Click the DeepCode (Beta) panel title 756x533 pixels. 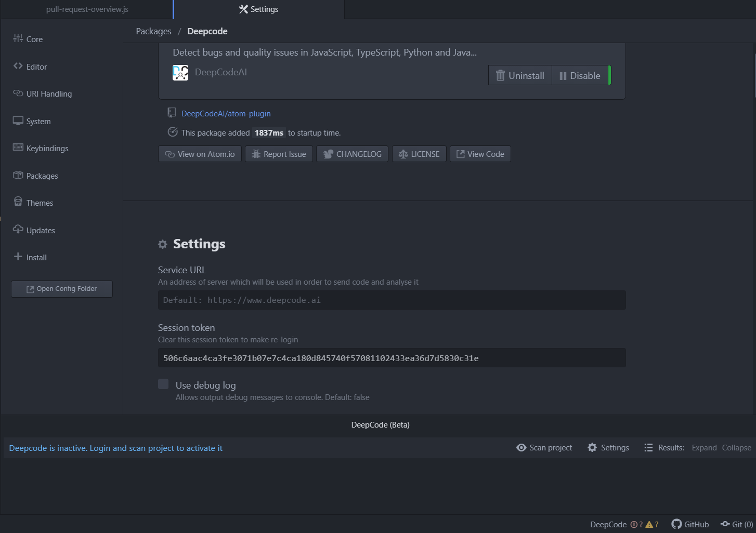point(381,425)
